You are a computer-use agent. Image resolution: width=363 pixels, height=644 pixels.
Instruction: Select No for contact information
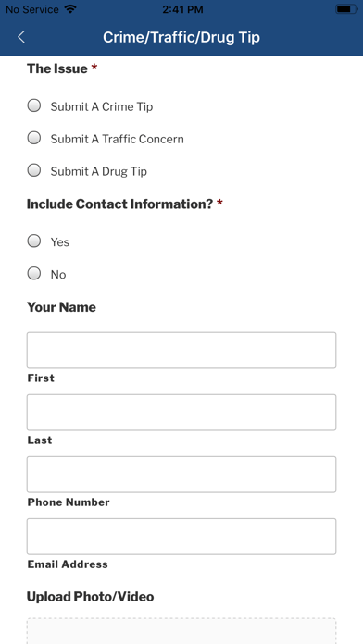[x=34, y=273]
